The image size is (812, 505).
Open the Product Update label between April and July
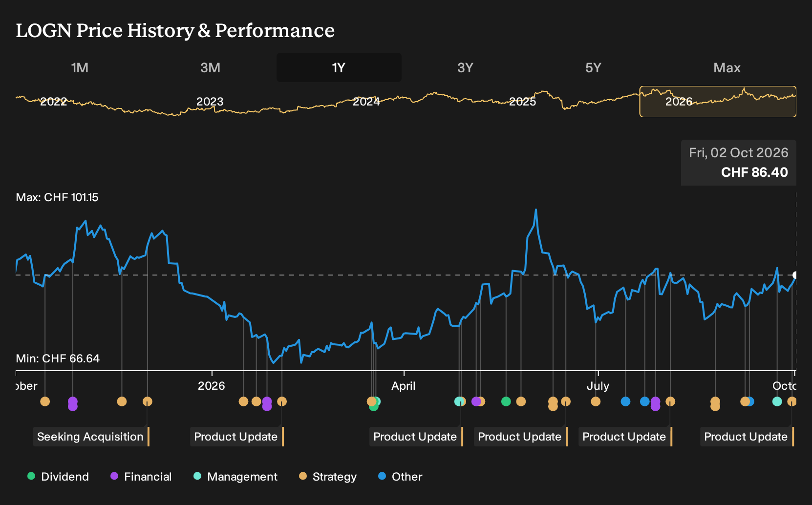[x=521, y=437]
